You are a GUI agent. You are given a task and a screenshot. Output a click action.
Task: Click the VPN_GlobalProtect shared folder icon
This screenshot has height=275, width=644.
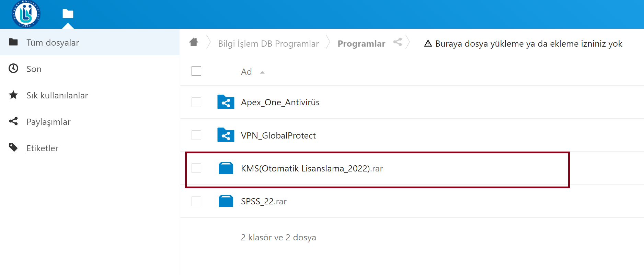[226, 135]
